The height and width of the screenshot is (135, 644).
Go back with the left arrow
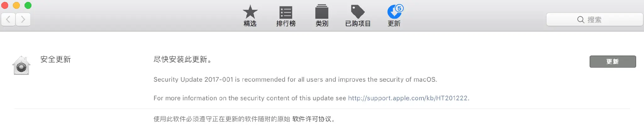[x=8, y=20]
